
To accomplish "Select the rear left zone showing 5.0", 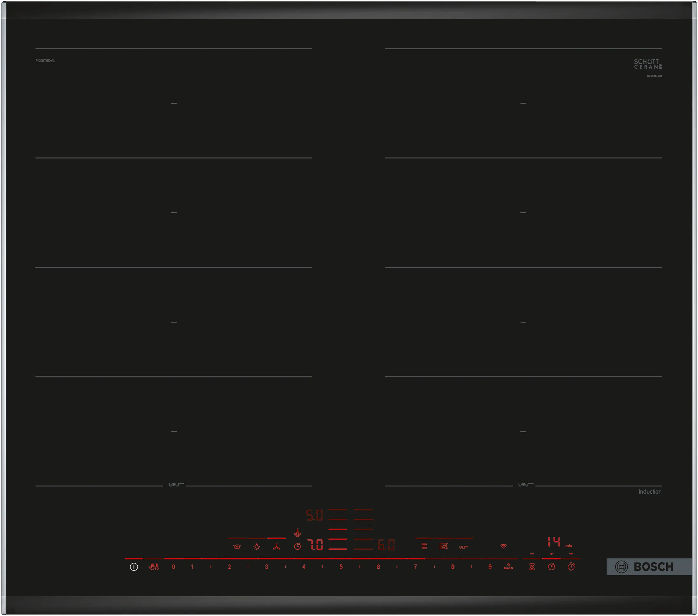I will coord(314,515).
